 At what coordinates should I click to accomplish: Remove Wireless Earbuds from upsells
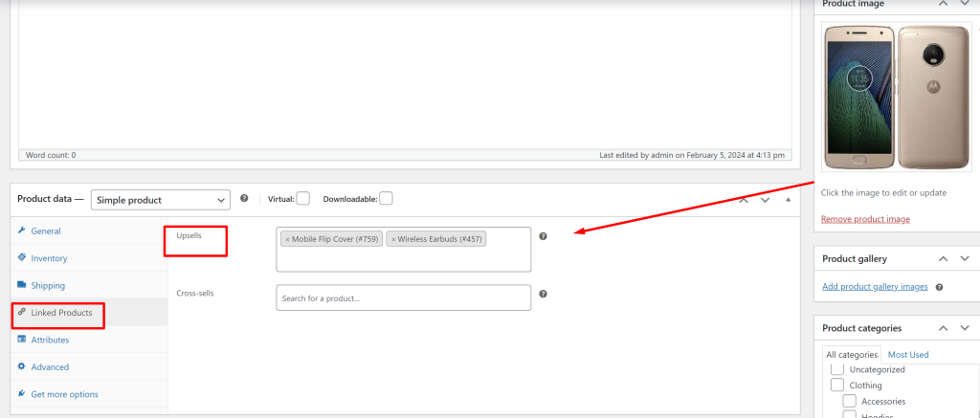click(x=393, y=239)
